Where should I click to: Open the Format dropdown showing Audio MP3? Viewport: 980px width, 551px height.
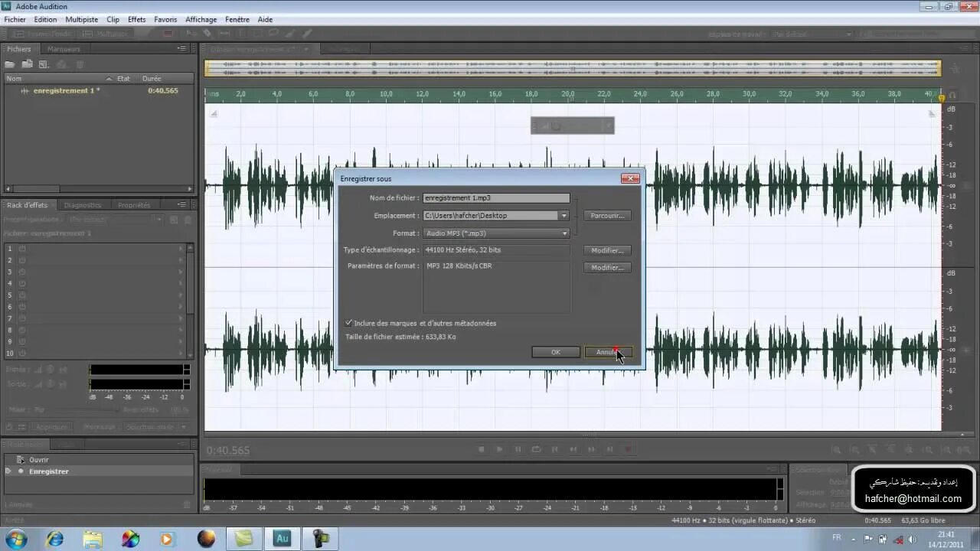[x=496, y=233]
